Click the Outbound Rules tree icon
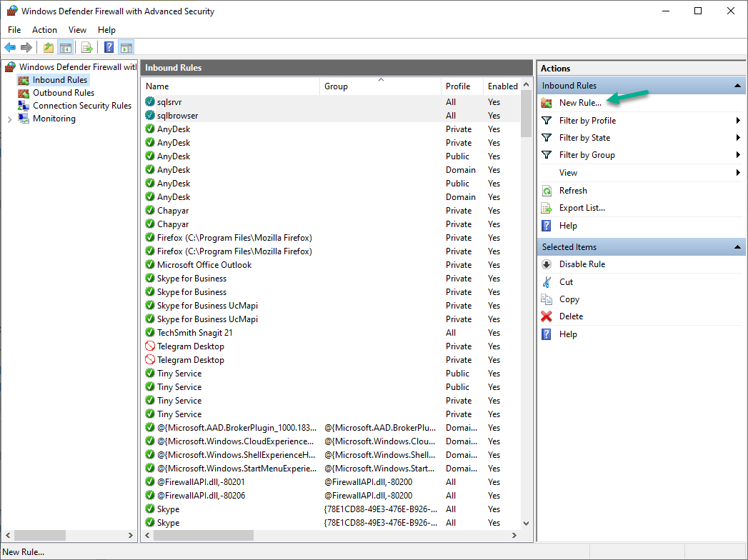The height and width of the screenshot is (560, 748). point(24,93)
